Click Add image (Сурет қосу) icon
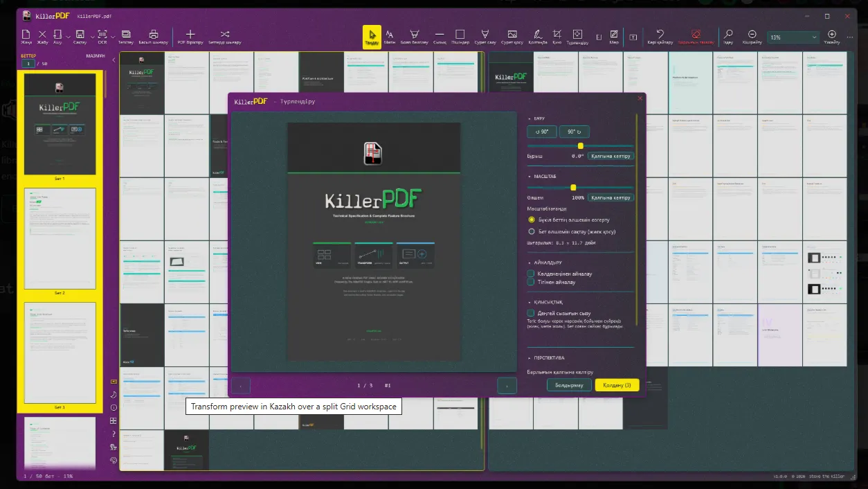Viewport: 868px width, 489px height. pyautogui.click(x=512, y=34)
